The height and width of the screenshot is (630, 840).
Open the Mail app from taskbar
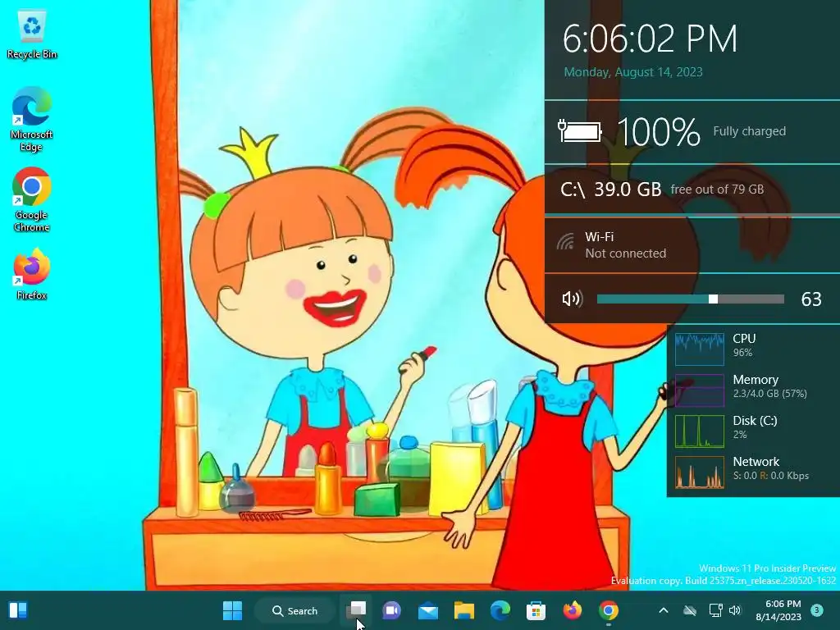pyautogui.click(x=428, y=610)
